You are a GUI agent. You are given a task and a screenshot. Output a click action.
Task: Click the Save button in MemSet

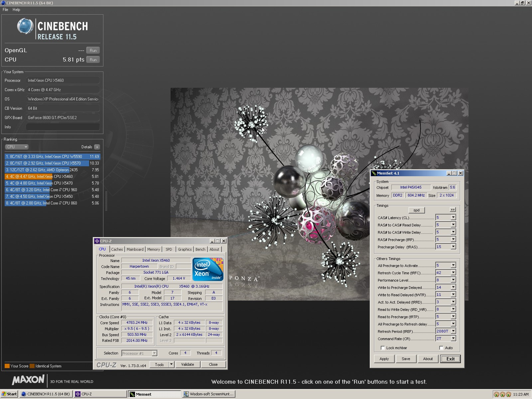point(406,359)
